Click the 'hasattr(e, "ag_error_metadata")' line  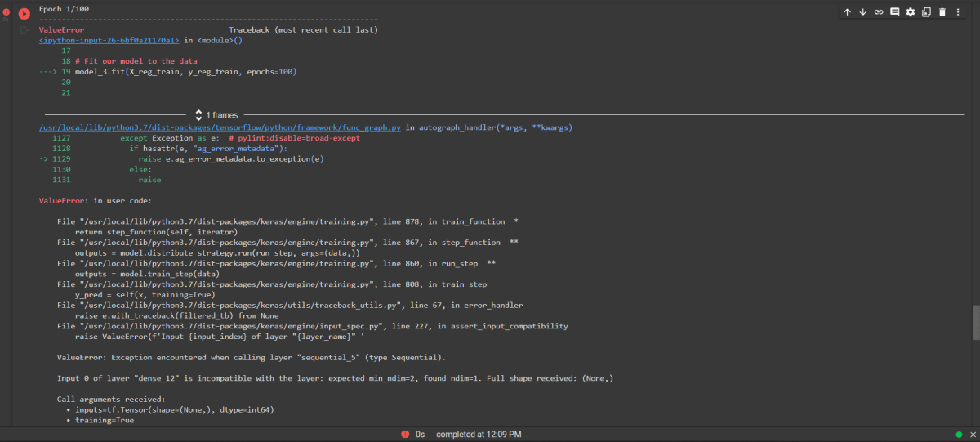click(208, 149)
